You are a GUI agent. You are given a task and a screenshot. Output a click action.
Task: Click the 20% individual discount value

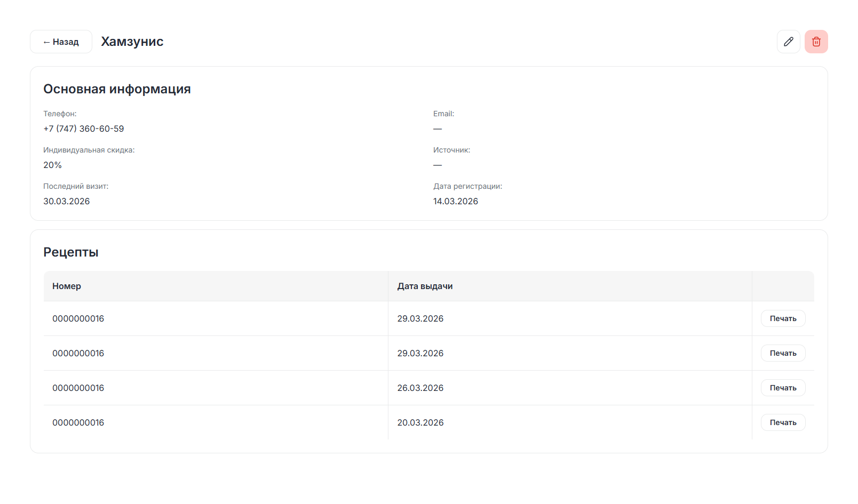point(52,165)
